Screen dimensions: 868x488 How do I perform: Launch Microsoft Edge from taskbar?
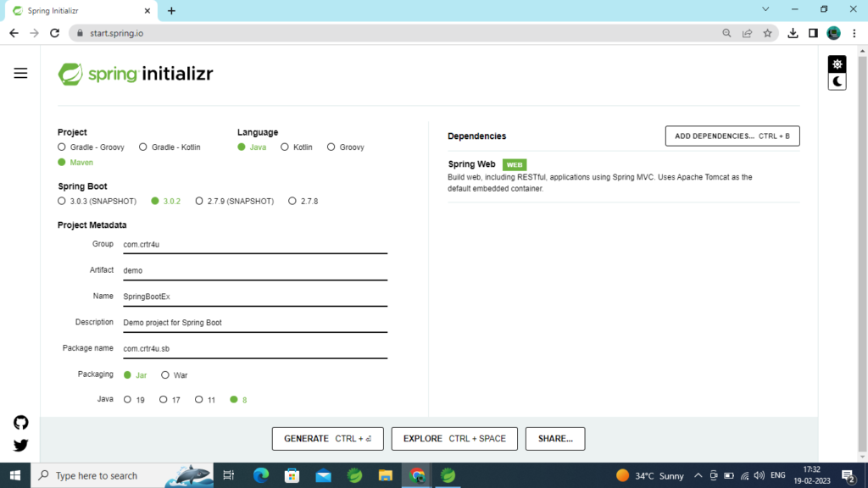(x=261, y=475)
